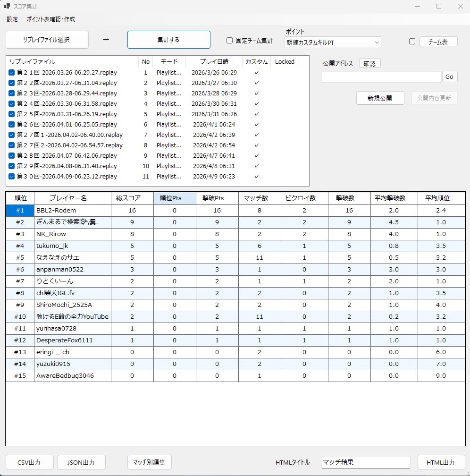Select player りとくいーん cell
The image size is (470, 476).
click(73, 281)
